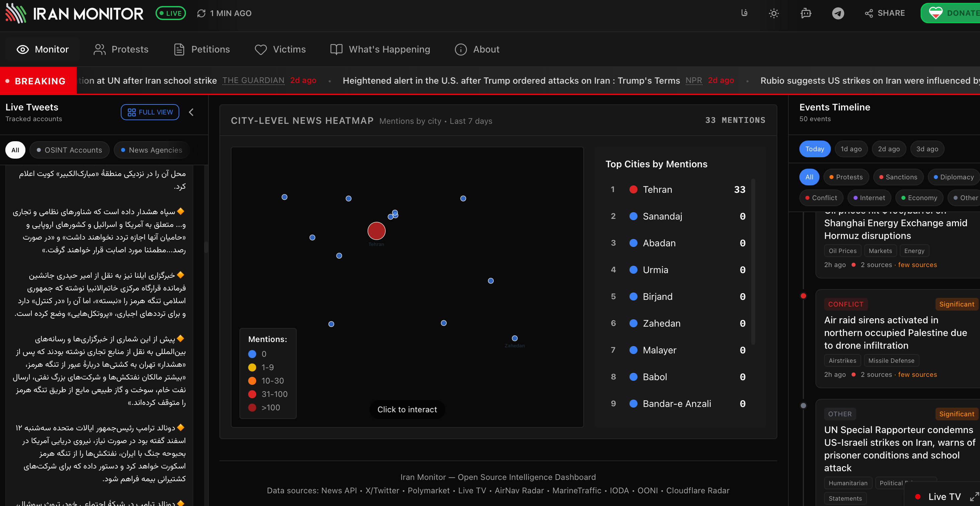Filter tweets by News Agencies
This screenshot has height=506, width=980.
152,150
